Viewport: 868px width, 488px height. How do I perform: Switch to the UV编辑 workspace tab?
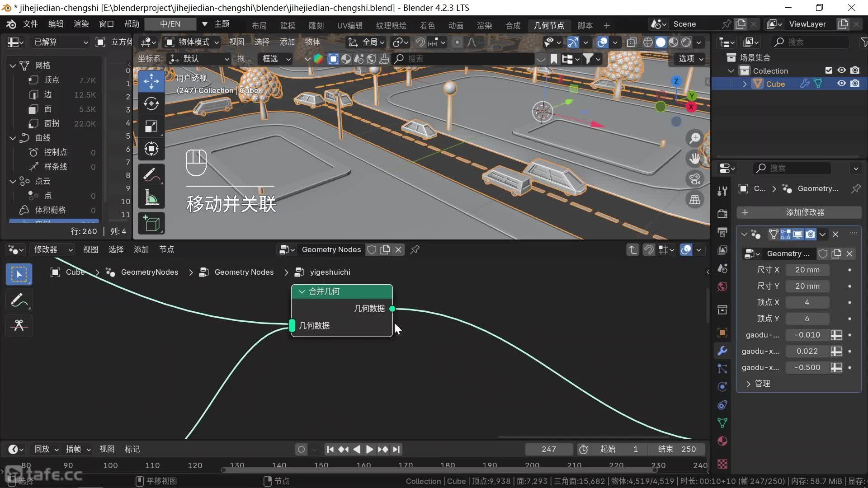click(349, 25)
